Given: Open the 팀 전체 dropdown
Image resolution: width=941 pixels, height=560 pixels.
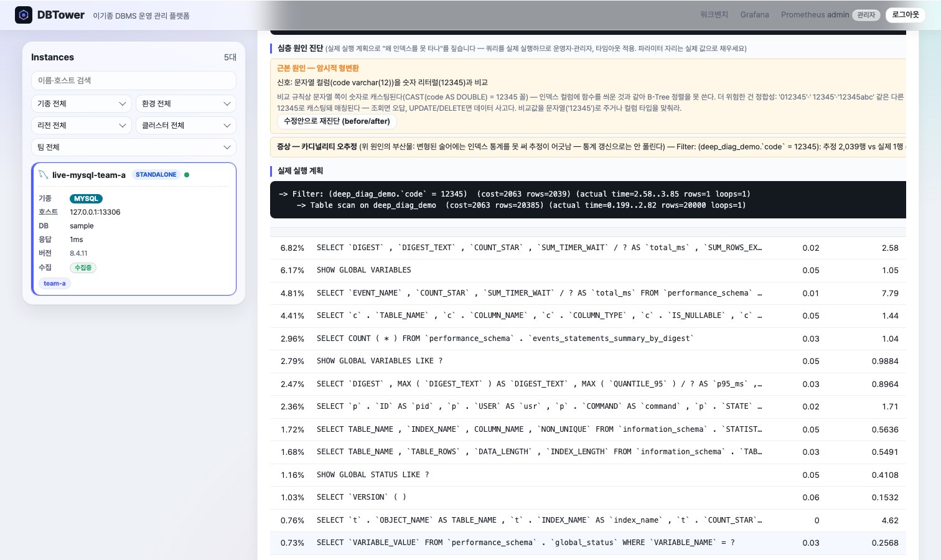Looking at the screenshot, I should [134, 147].
